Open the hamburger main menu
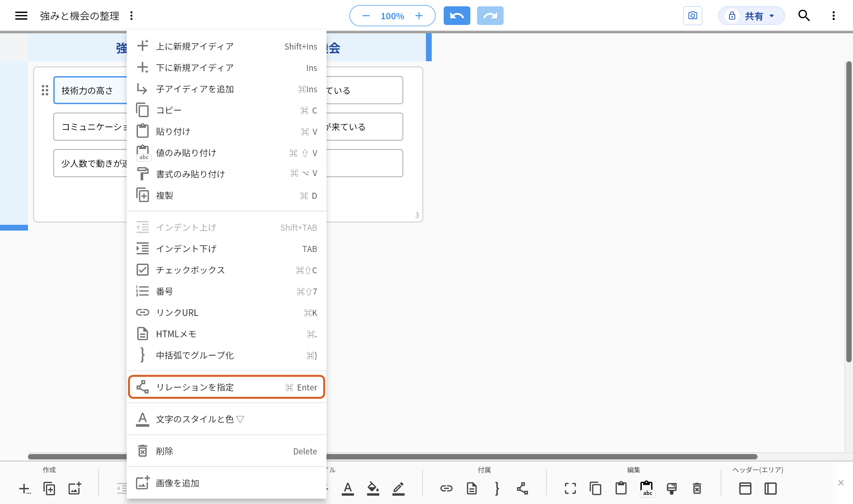 coord(21,16)
